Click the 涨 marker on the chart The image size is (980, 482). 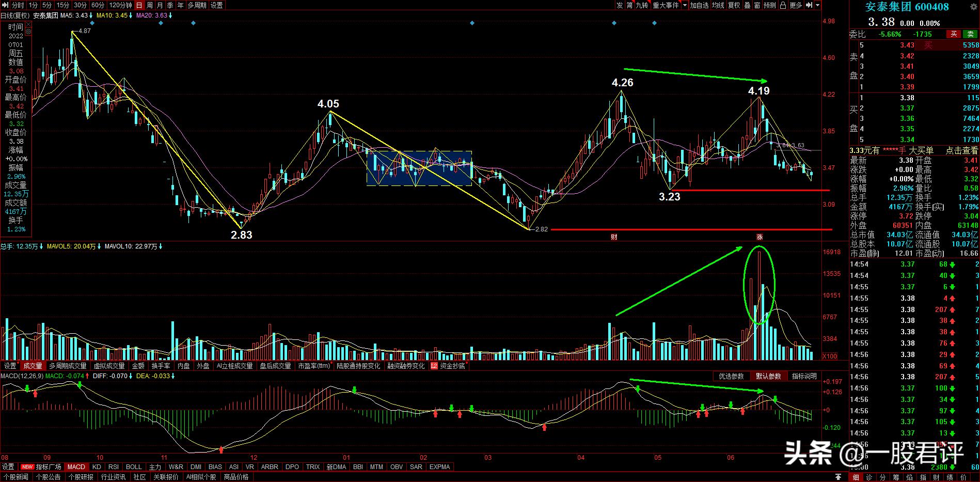(760, 237)
